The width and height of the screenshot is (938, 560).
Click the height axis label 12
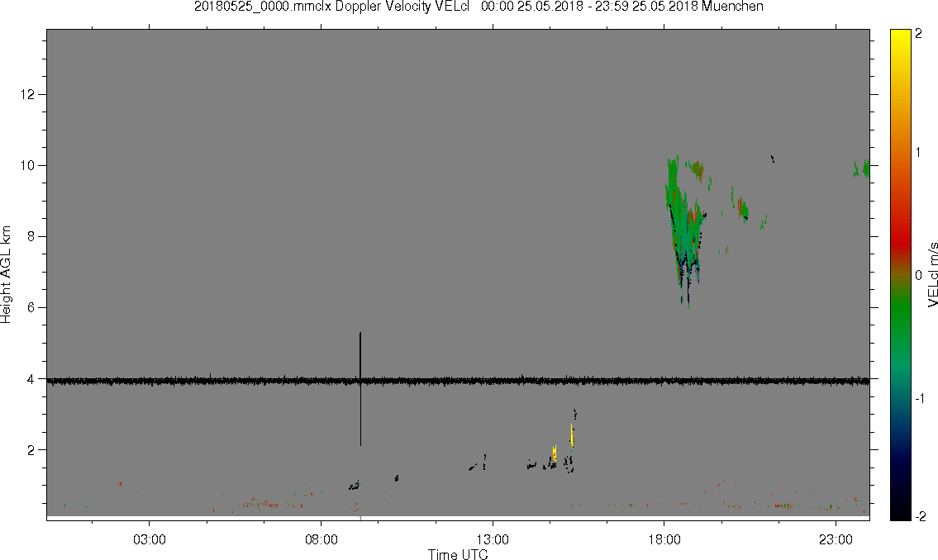click(x=27, y=94)
